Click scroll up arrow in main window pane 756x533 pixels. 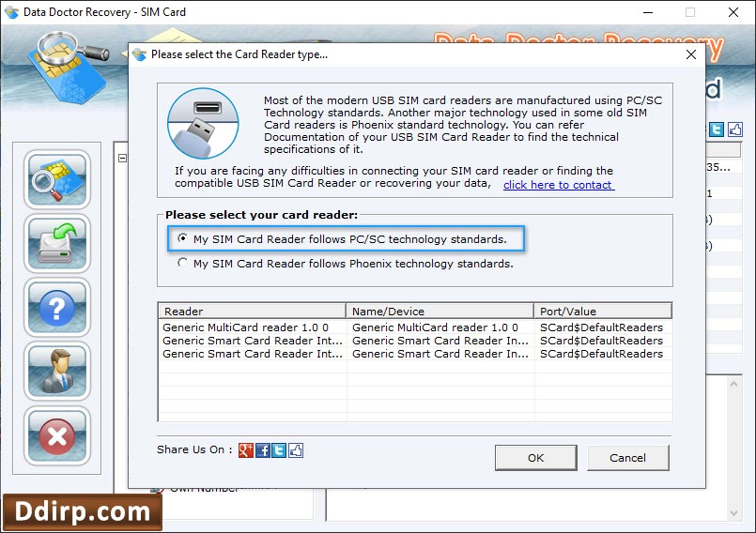(x=733, y=384)
